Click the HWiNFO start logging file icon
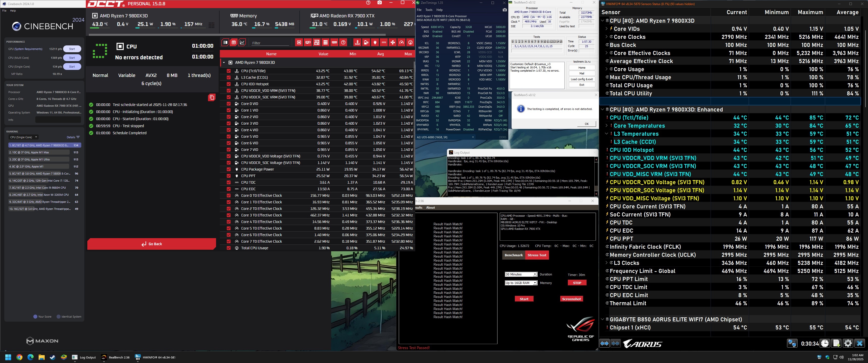This screenshot has width=868, height=363. click(836, 344)
